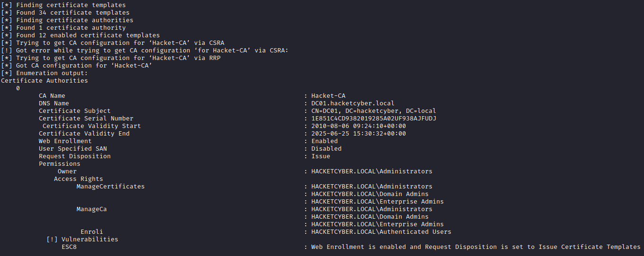The width and height of the screenshot is (644, 256).
Task: Click the Found 12 enabled certificate templates line
Action: (x=80, y=35)
